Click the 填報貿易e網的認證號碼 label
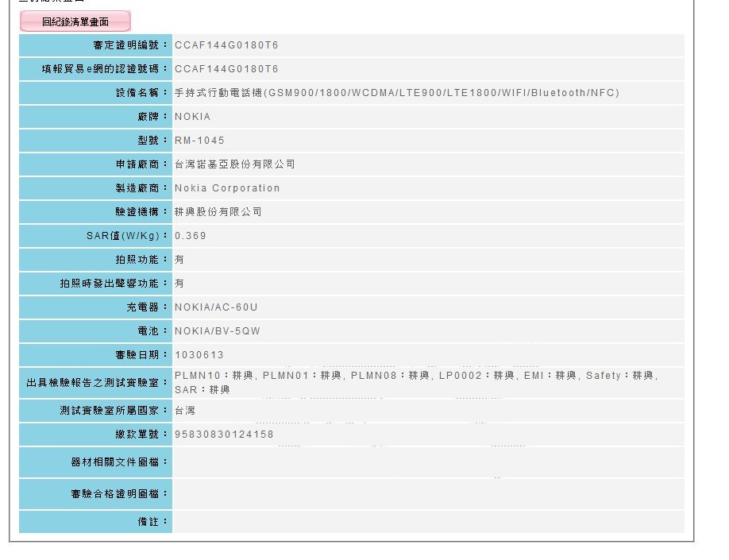The height and width of the screenshot is (560, 729). click(x=95, y=69)
